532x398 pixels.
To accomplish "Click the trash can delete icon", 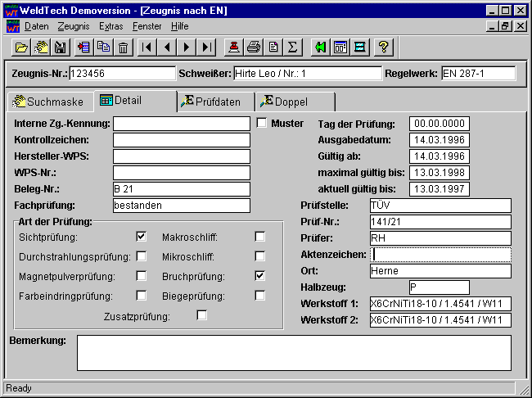I will pos(122,47).
